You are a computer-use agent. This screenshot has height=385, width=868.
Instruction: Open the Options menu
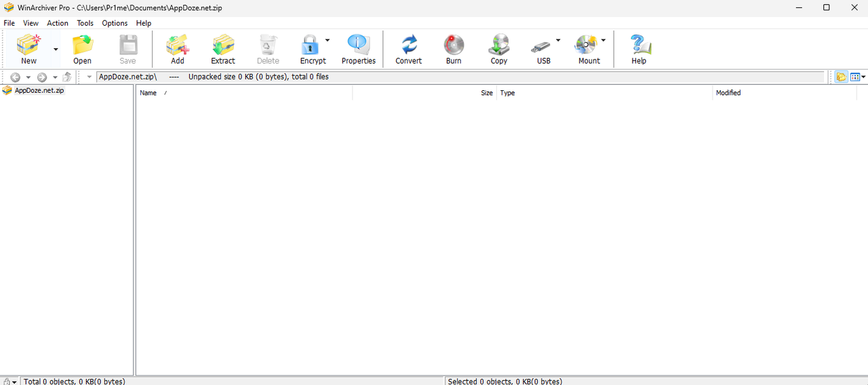point(115,23)
